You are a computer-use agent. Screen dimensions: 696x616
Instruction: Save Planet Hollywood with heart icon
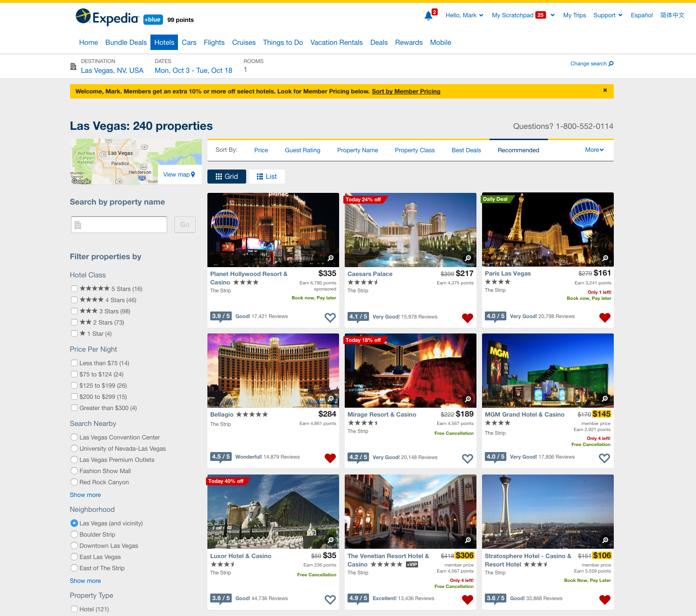tap(330, 318)
